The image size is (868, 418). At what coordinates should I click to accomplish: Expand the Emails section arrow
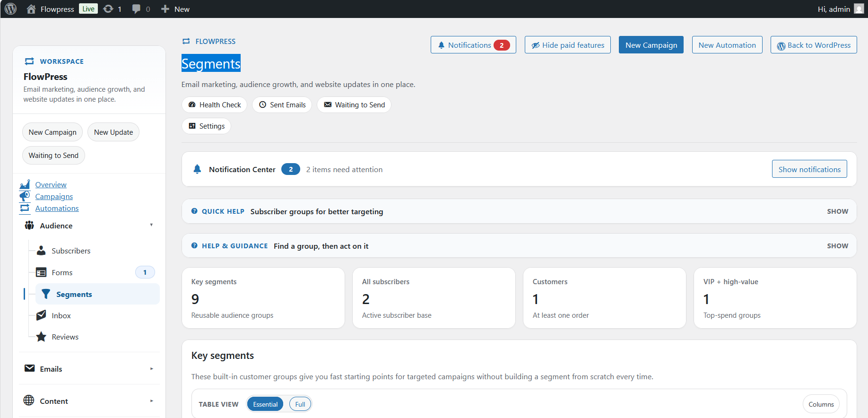pyautogui.click(x=151, y=369)
